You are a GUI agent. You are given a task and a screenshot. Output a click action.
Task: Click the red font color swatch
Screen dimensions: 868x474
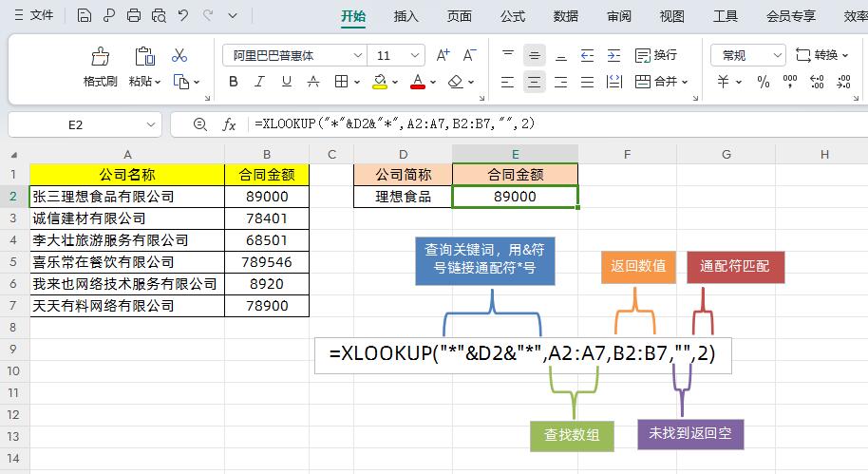point(418,82)
